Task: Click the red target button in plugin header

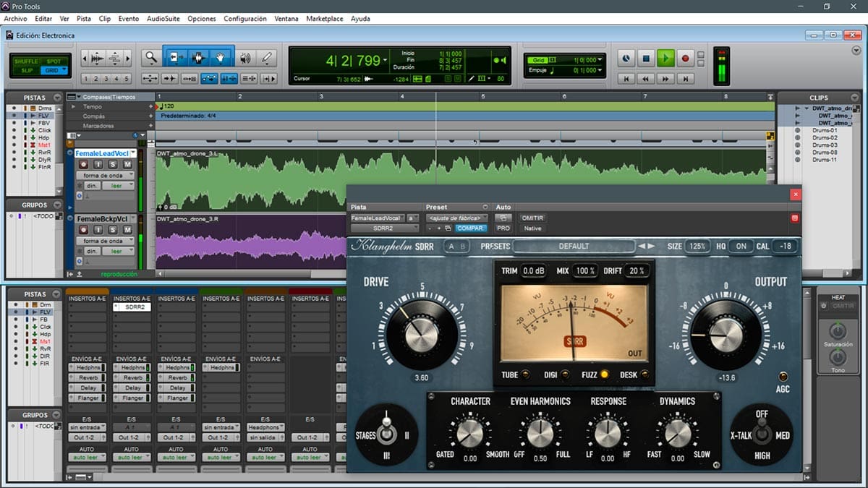Action: click(795, 218)
